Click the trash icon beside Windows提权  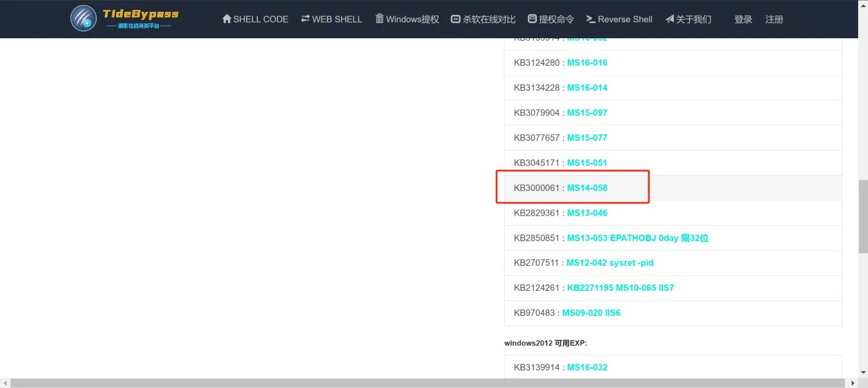pyautogui.click(x=379, y=19)
